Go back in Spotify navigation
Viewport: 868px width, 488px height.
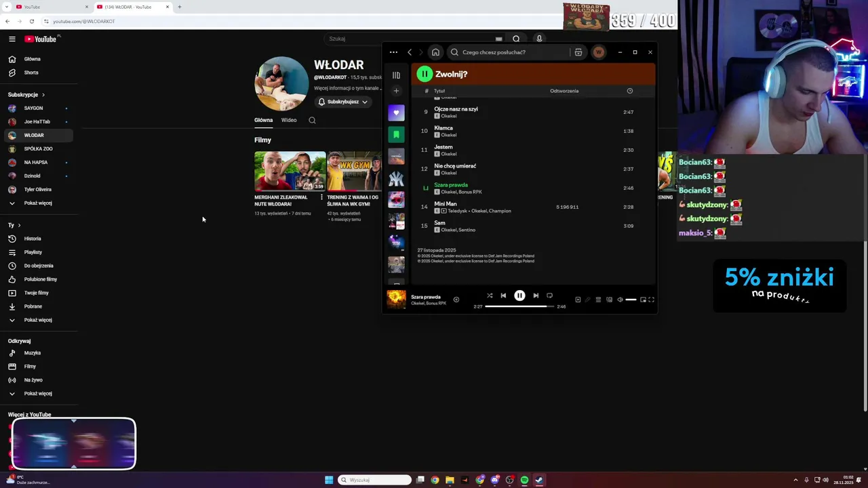(410, 52)
